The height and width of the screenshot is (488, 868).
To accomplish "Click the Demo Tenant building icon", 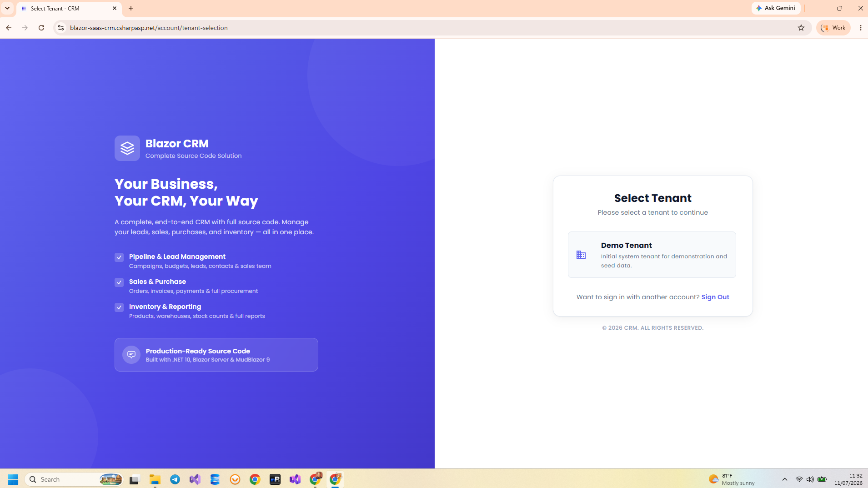I will click(581, 255).
